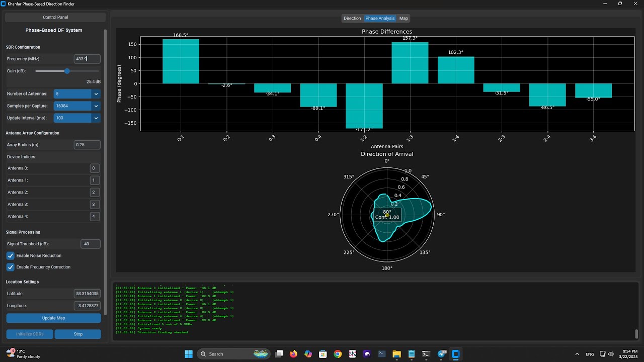Click the volume speaker tray icon
Screen dimensions: 644x362
click(611, 354)
